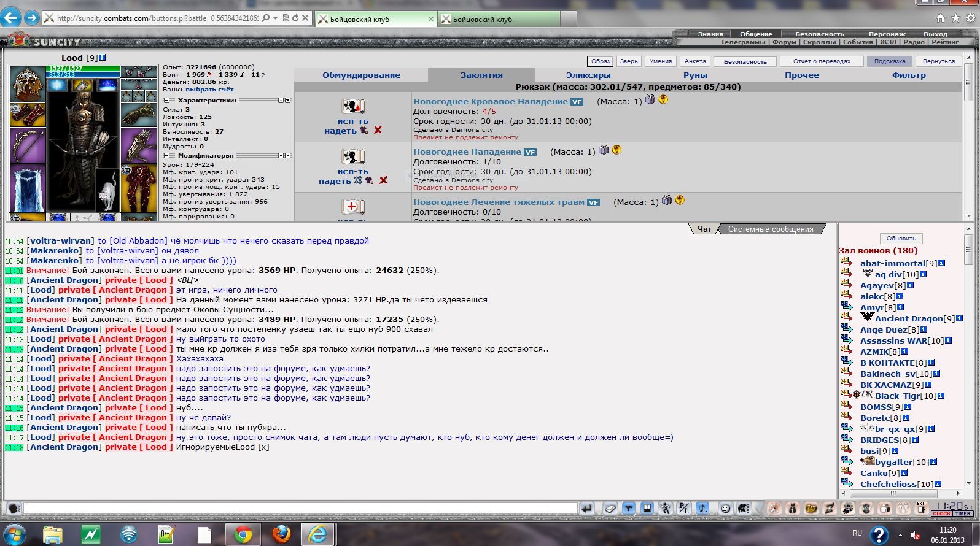Open info icon for Ancient Dragon in player list
Viewport: 980px width, 546px height.
pyautogui.click(x=959, y=318)
